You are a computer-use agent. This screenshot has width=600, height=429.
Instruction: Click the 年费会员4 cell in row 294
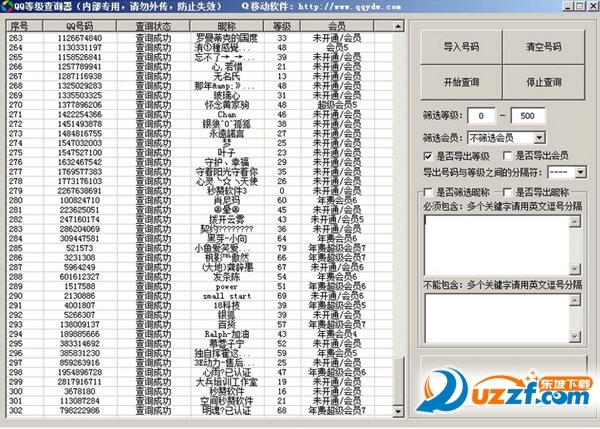coord(337,334)
